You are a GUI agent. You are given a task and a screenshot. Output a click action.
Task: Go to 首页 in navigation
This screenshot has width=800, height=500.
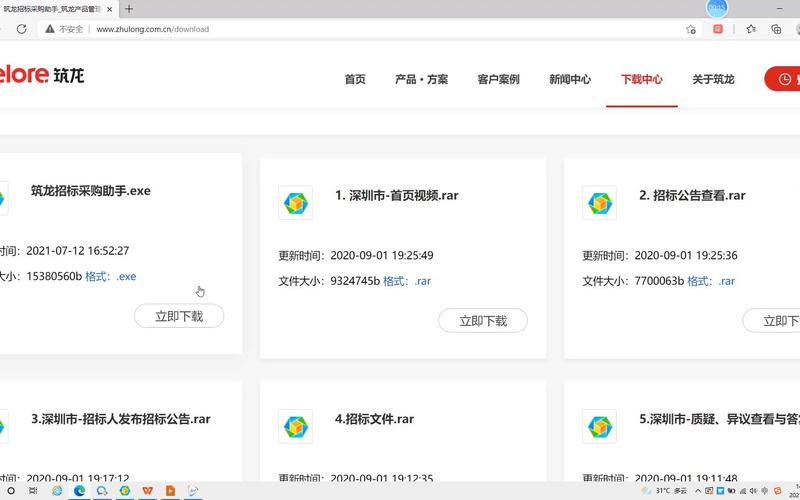click(x=355, y=80)
